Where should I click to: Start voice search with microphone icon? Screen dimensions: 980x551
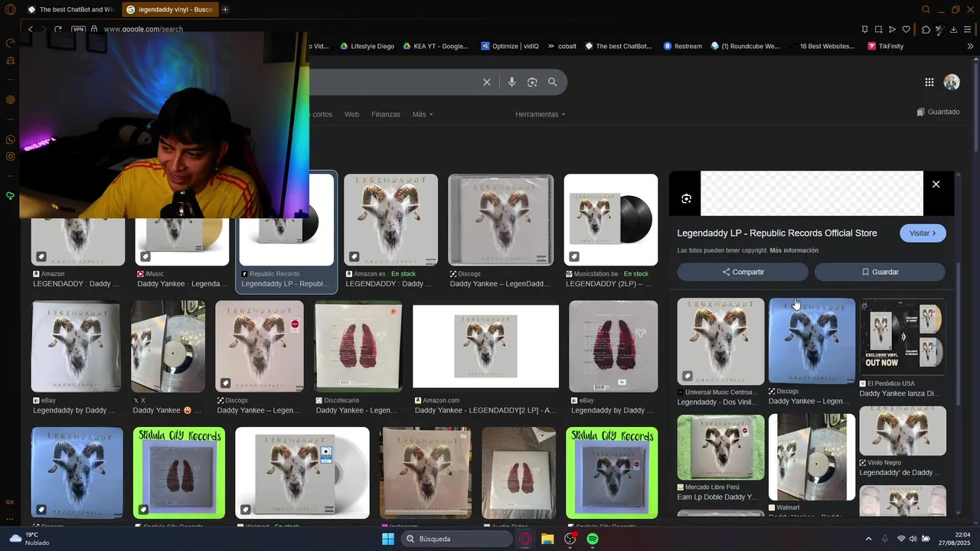pos(511,82)
